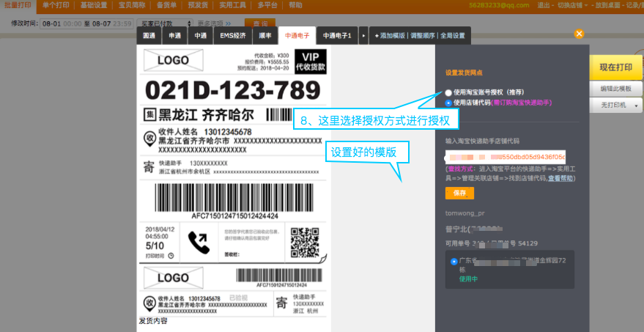Click the orange 保存 button
This screenshot has width=644, height=332.
coord(459,193)
